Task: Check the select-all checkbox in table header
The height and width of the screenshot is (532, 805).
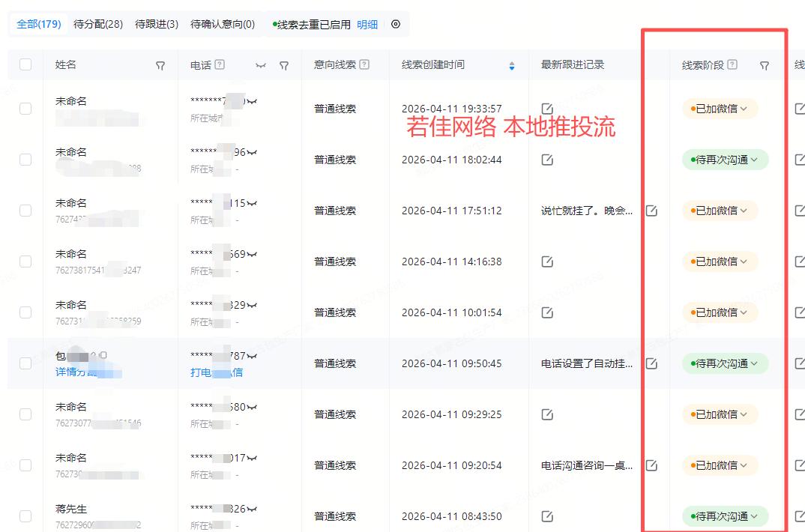Action: click(25, 64)
